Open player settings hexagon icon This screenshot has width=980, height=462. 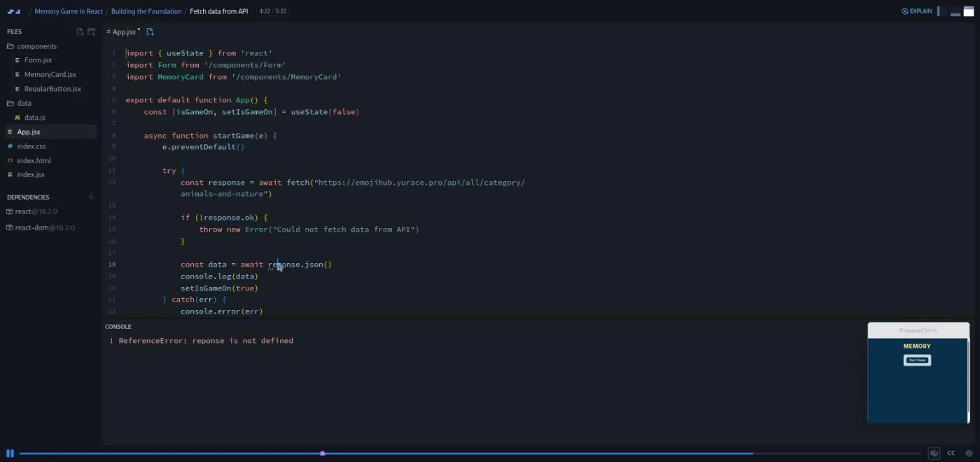pos(969,454)
